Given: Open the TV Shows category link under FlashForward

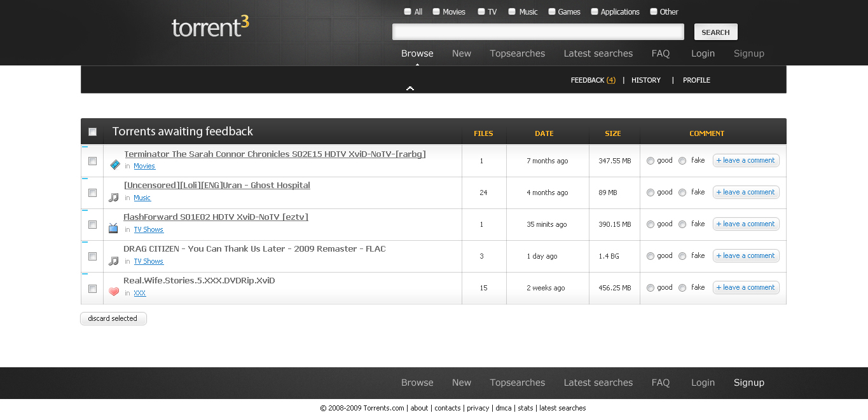Looking at the screenshot, I should [x=148, y=229].
